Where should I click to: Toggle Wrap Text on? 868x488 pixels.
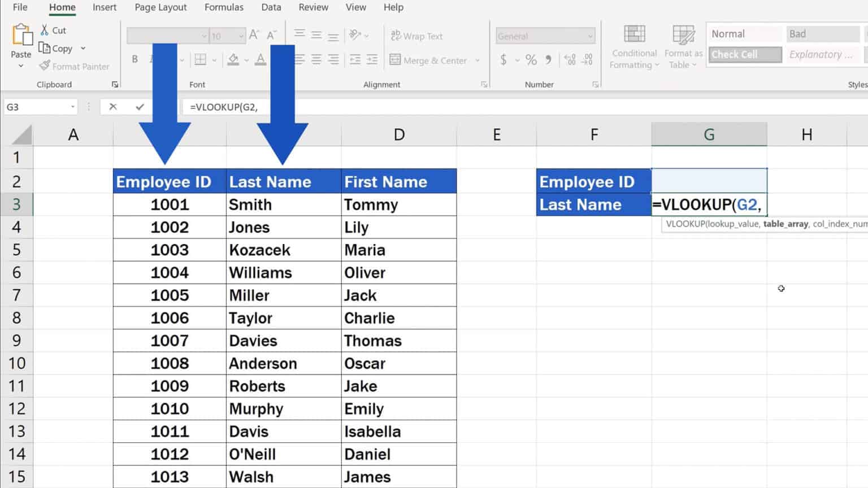[416, 36]
